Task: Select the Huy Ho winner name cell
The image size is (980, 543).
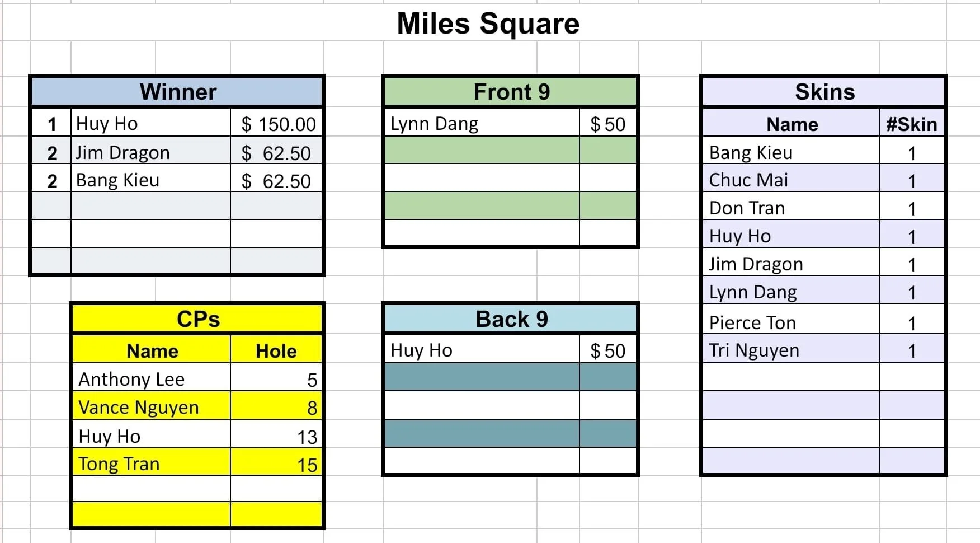Action: point(150,123)
